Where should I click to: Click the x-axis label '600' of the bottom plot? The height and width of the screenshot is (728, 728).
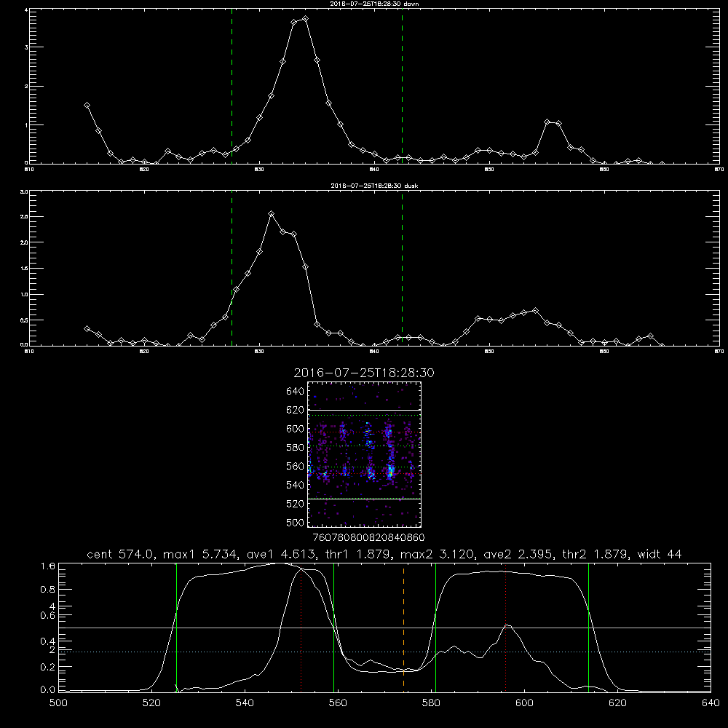click(x=524, y=703)
